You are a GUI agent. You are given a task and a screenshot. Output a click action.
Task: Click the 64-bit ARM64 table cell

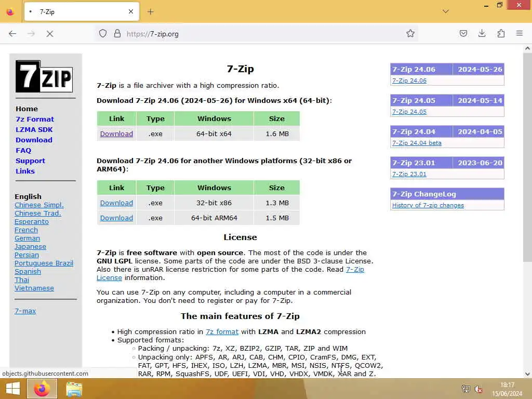(x=214, y=218)
